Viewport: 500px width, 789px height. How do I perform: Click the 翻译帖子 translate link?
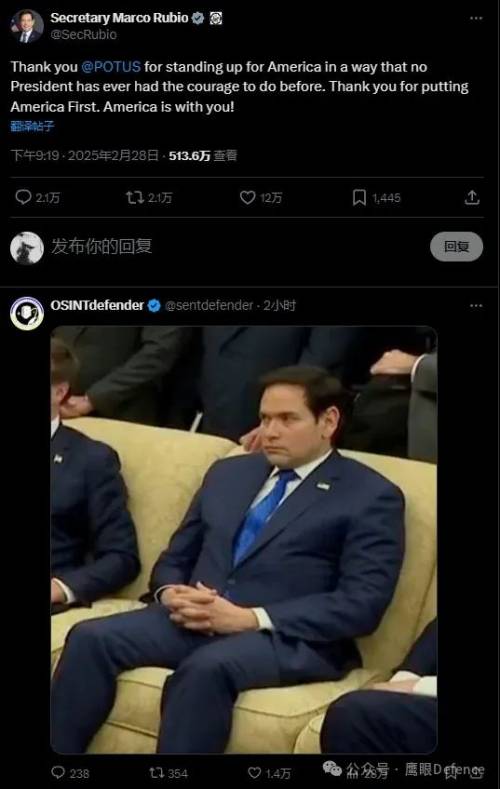pos(32,126)
